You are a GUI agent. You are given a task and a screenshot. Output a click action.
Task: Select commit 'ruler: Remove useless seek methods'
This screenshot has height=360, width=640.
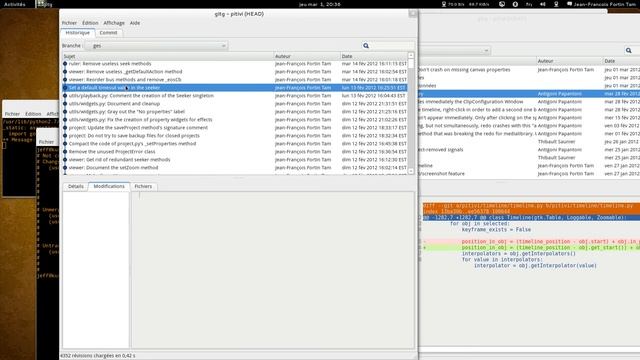pos(235,64)
